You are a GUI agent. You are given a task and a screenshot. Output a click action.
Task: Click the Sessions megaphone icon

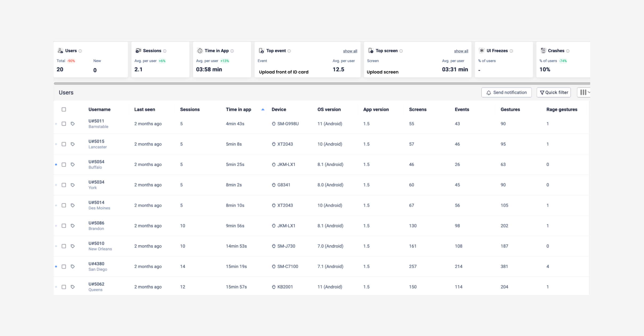(138, 50)
